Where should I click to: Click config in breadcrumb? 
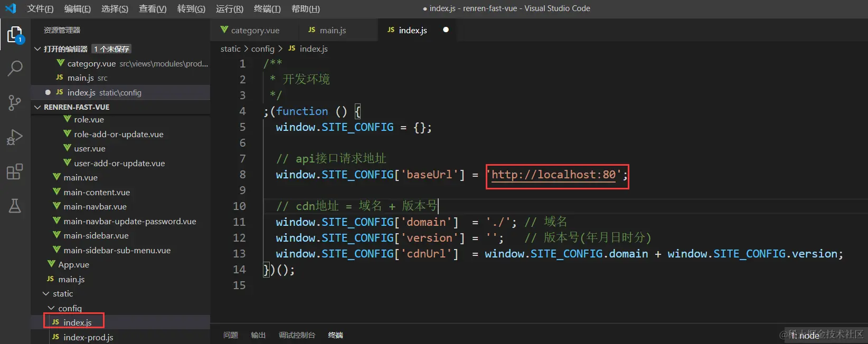262,49
